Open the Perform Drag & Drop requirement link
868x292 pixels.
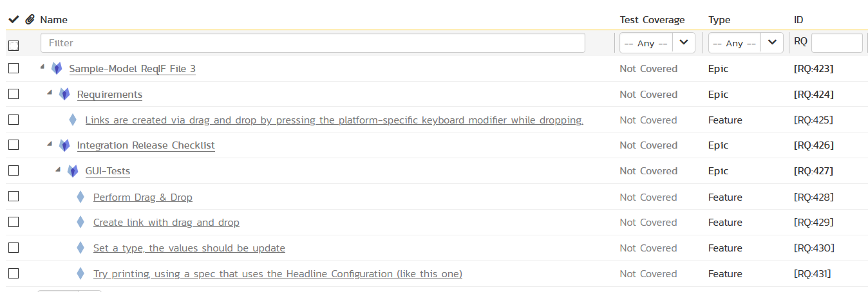click(142, 197)
